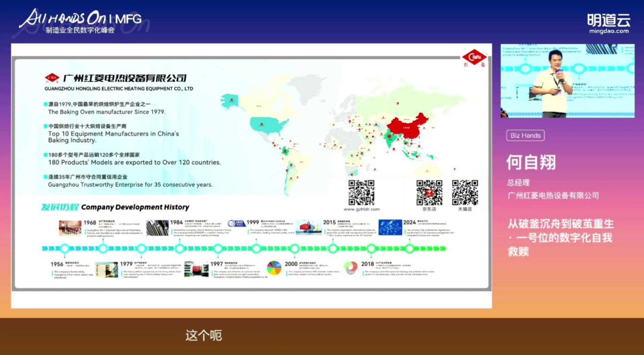Viewport: 644px width, 355px height.
Task: Click the Biz Hands tag
Action: [525, 135]
